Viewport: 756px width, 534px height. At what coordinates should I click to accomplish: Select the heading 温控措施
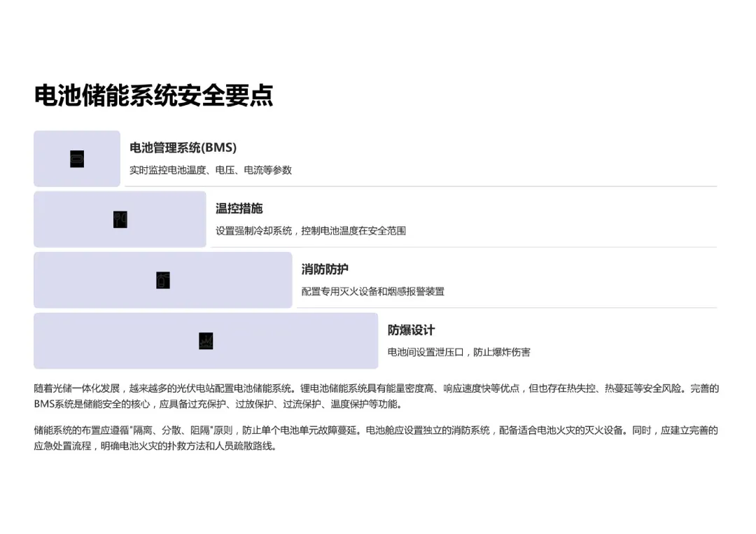[x=239, y=208]
